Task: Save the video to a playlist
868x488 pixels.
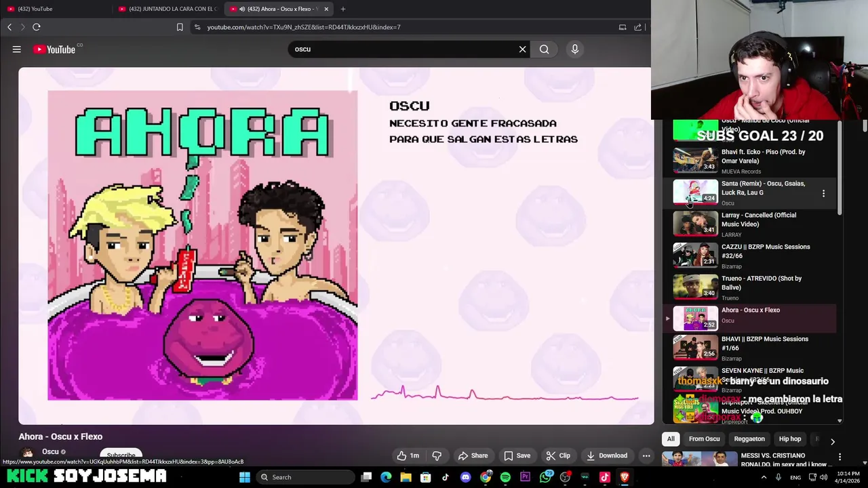Action: [x=517, y=455]
